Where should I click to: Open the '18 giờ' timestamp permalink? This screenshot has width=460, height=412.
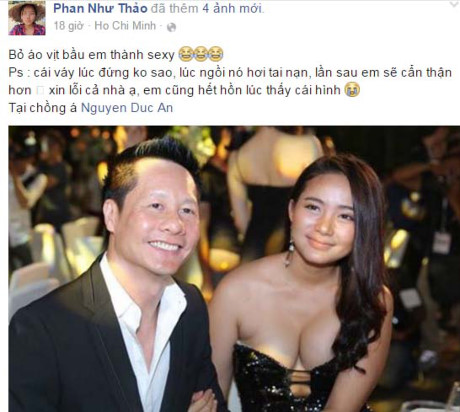68,26
